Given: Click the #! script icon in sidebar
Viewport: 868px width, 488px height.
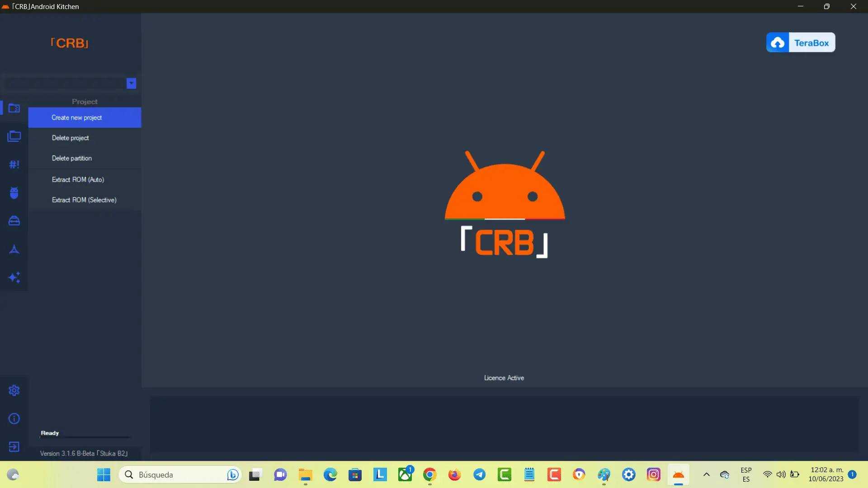Looking at the screenshot, I should 14,164.
